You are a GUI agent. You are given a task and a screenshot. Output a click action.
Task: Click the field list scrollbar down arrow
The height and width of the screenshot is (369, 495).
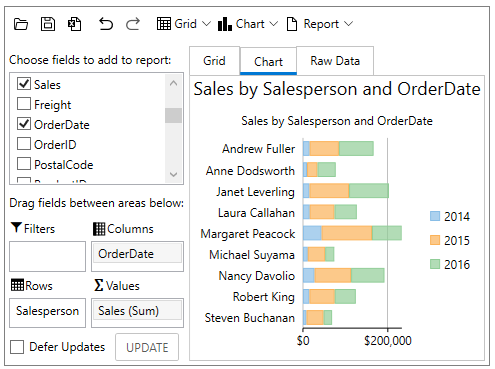[173, 174]
